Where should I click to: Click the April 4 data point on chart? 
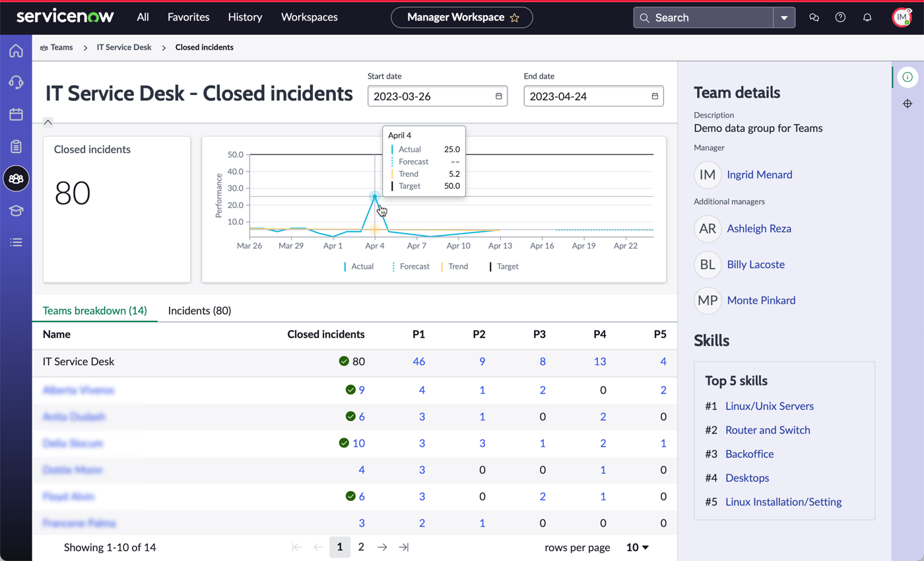click(x=375, y=196)
